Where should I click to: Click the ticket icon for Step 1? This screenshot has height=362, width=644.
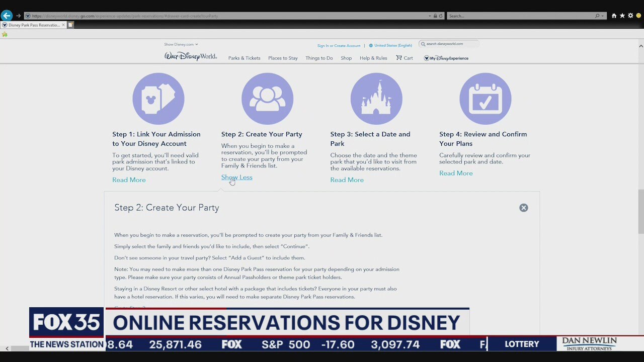click(158, 99)
